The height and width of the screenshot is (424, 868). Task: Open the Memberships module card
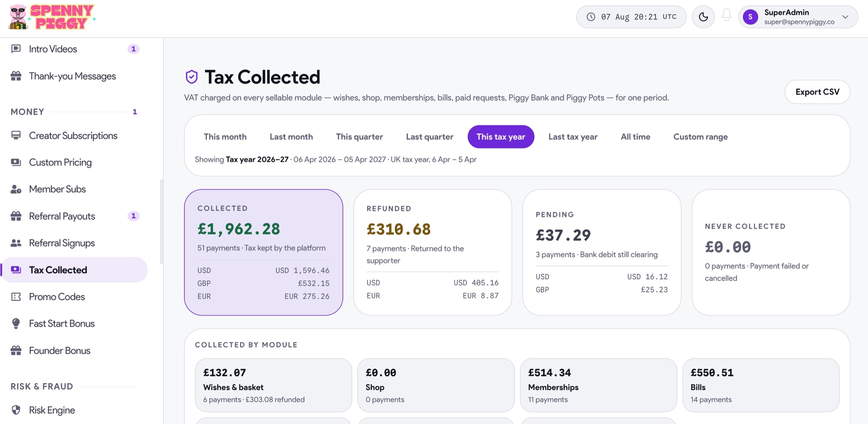pyautogui.click(x=598, y=385)
